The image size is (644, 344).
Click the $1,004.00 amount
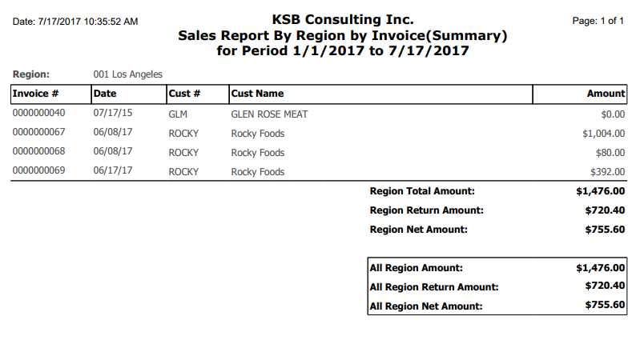click(x=603, y=134)
